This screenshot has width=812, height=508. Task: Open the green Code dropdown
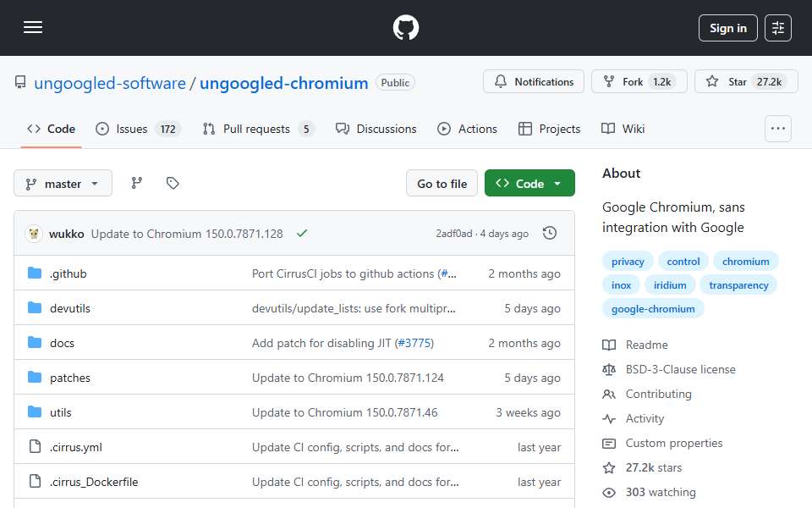529,184
